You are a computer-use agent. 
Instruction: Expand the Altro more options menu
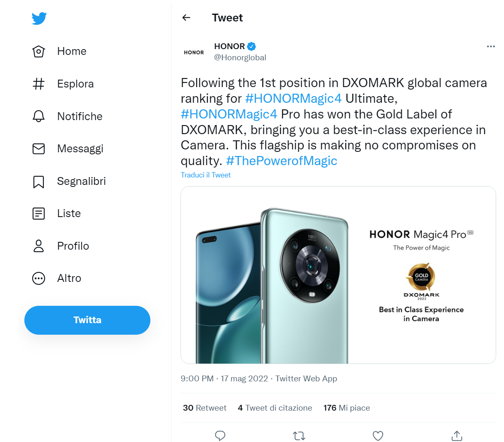69,279
